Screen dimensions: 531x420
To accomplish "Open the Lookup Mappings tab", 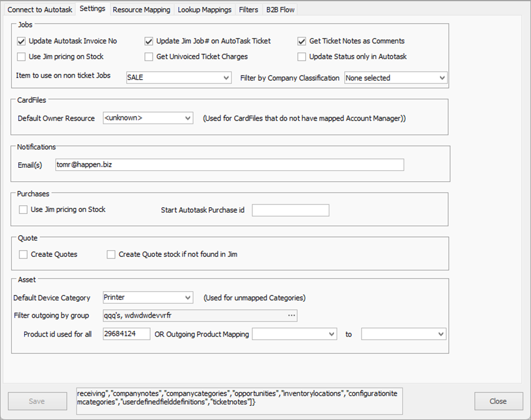I will (x=205, y=9).
